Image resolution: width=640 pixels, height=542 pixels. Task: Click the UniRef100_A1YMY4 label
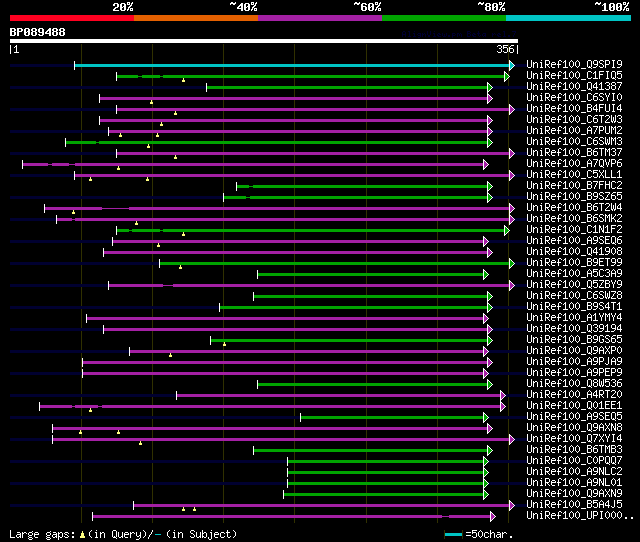click(574, 318)
